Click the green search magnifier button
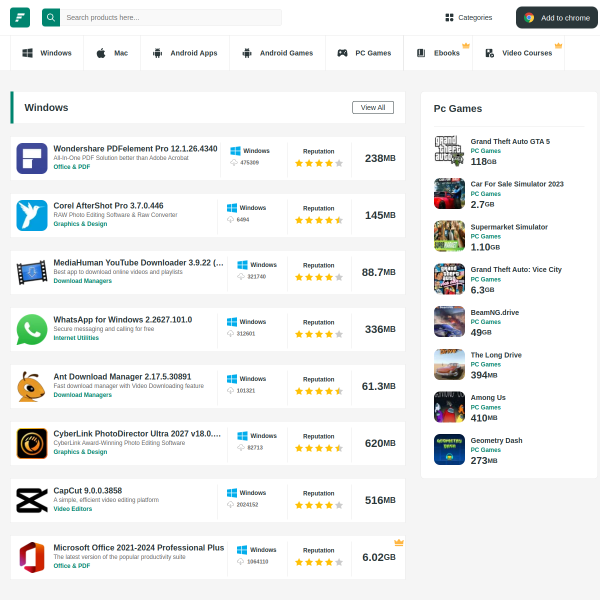Screen dimensions: 600x600 pyautogui.click(x=51, y=17)
